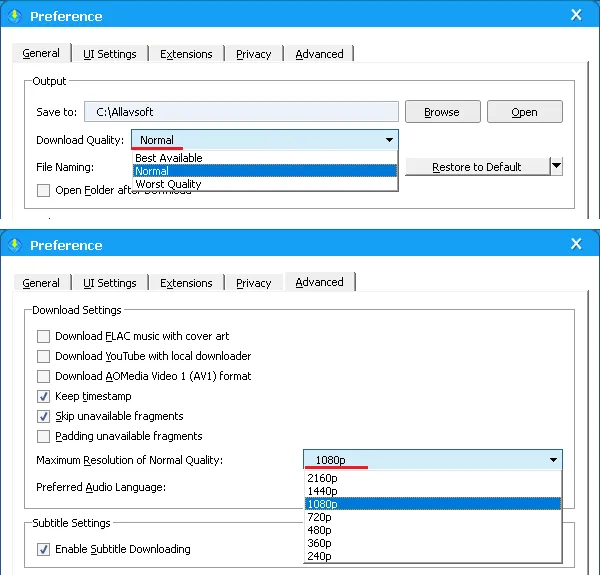Screen dimensions: 600x575
Task: Select Best Available quality option
Action: click(x=169, y=158)
